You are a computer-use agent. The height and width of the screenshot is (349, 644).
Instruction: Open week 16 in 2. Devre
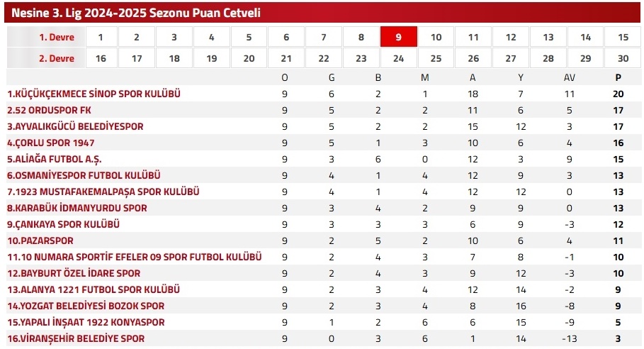pos(101,58)
